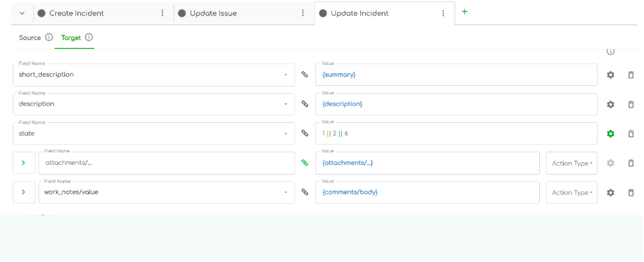644x262 pixels.
Task: Select the Target sub-tab
Action: [71, 38]
